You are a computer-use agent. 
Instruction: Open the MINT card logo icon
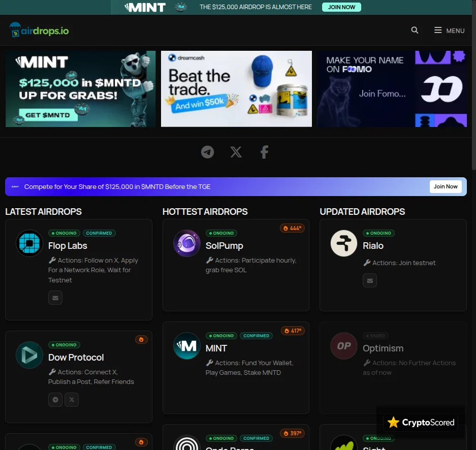click(x=187, y=346)
